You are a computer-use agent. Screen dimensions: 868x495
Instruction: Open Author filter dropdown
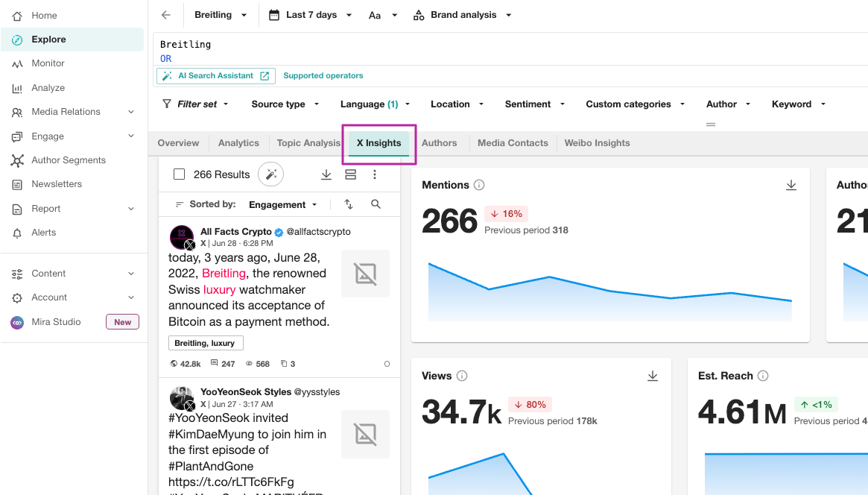click(728, 104)
